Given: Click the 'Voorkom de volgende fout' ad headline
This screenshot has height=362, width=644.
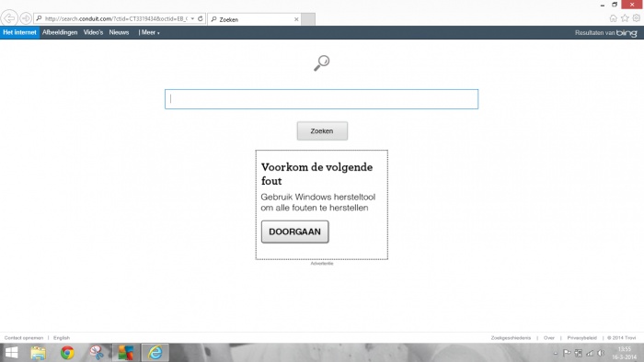Looking at the screenshot, I should [x=316, y=174].
